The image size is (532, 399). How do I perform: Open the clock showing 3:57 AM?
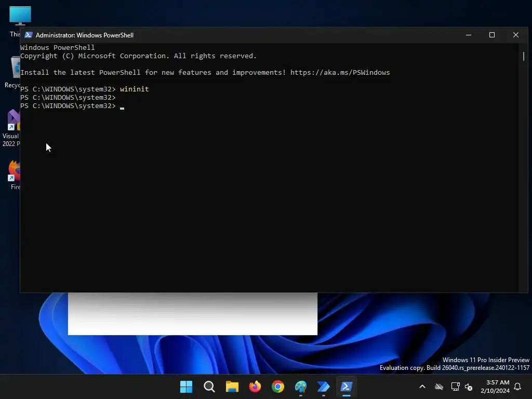click(495, 387)
